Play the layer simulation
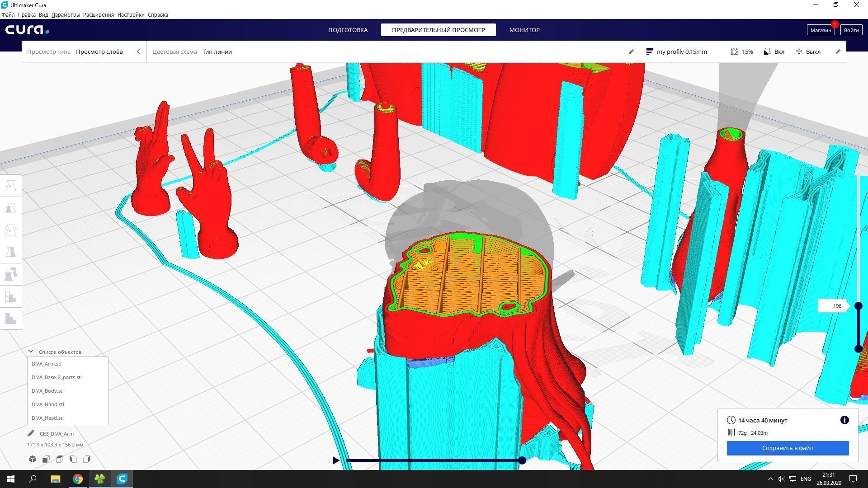The width and height of the screenshot is (868, 488). pos(336,460)
